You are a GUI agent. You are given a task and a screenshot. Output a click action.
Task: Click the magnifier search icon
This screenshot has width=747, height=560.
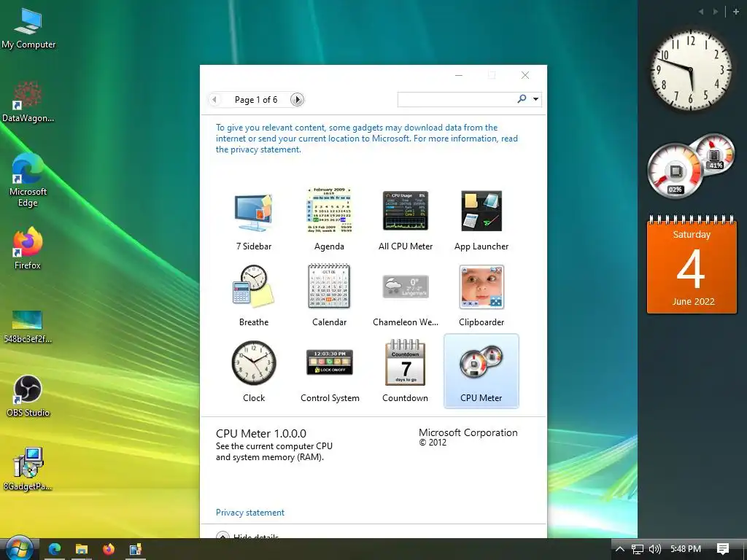(x=522, y=98)
